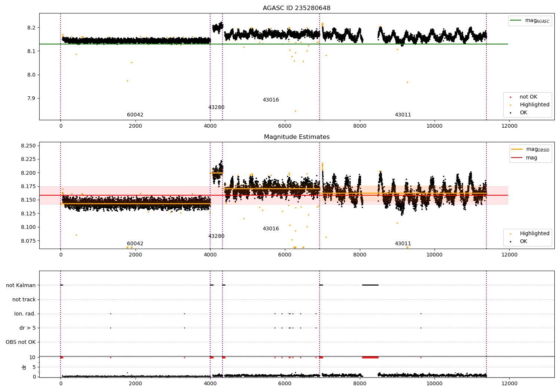
Task: Click the 8.075 tick on the middle plot y-axis
Action: 28,241
